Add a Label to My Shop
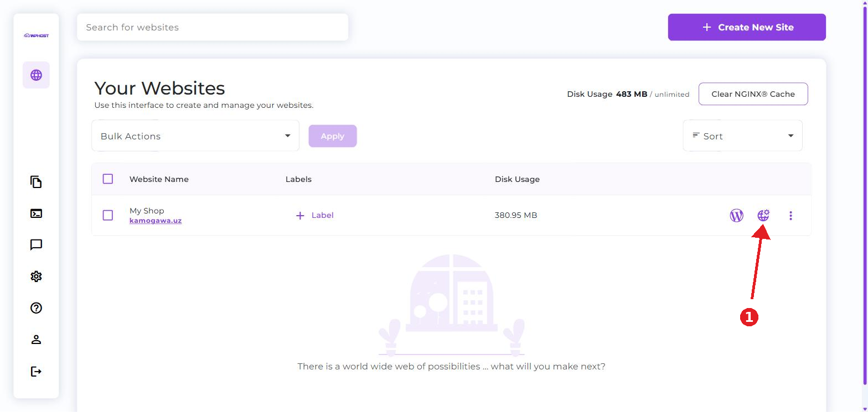The height and width of the screenshot is (412, 868). coord(314,215)
